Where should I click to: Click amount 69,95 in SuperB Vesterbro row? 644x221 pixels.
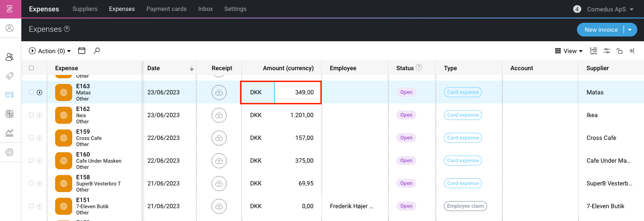coord(306,184)
